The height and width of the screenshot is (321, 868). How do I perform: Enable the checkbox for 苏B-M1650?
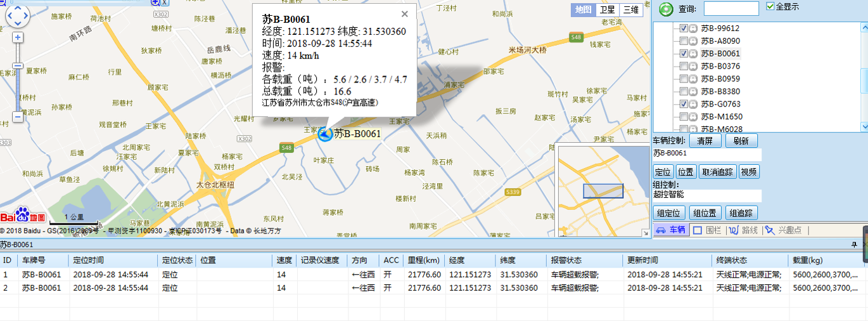point(684,117)
